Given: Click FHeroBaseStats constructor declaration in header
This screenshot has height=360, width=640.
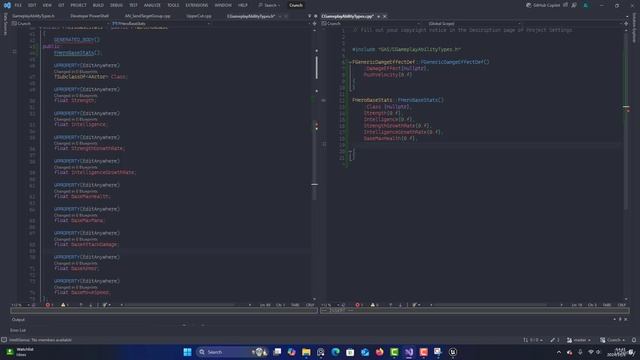Looking at the screenshot, I should pos(77,53).
